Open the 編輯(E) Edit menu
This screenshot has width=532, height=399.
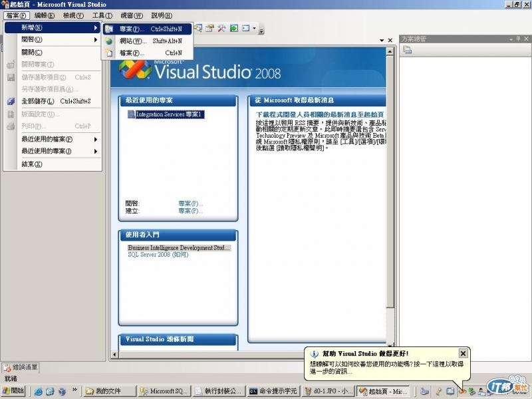point(45,15)
